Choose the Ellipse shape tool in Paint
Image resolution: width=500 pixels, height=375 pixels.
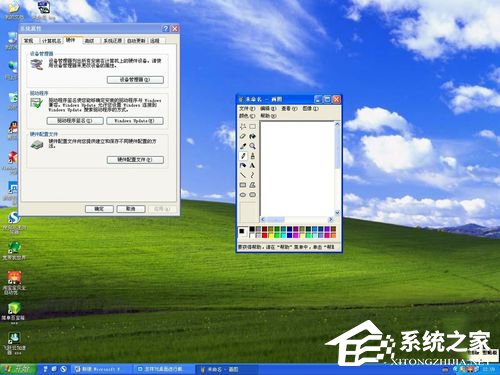(x=243, y=195)
